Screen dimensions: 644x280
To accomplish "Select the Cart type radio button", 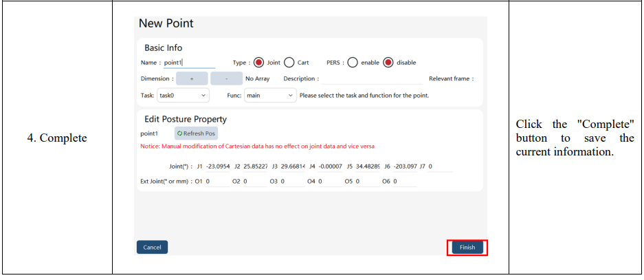I will coord(289,63).
